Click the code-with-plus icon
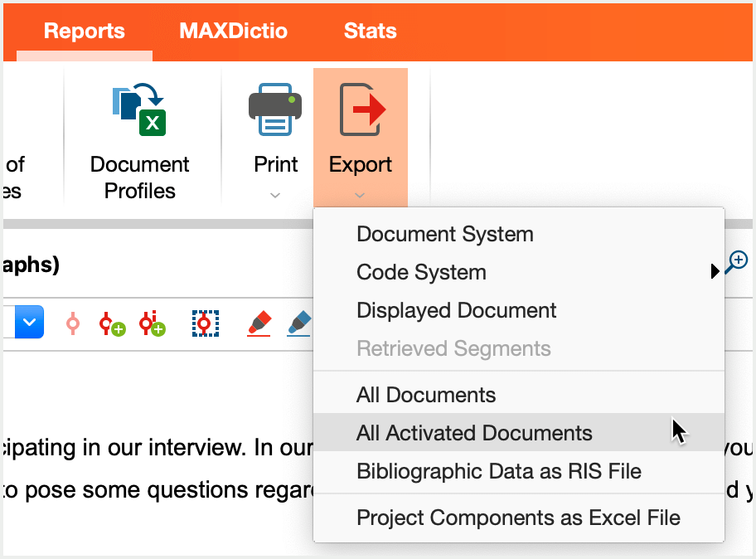Image resolution: width=756 pixels, height=559 pixels. pos(112,323)
